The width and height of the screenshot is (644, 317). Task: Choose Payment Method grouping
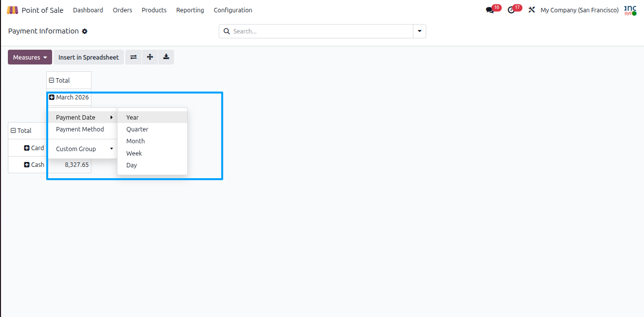click(83, 129)
